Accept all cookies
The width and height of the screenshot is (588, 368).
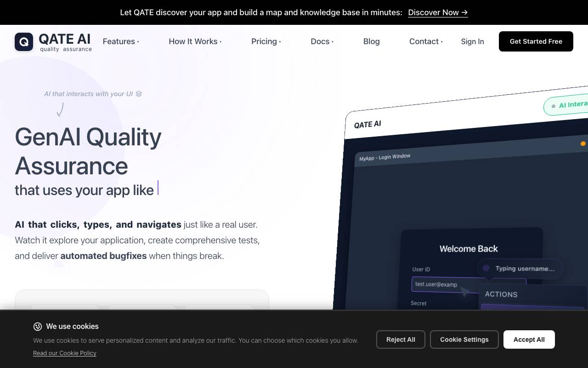pyautogui.click(x=529, y=339)
